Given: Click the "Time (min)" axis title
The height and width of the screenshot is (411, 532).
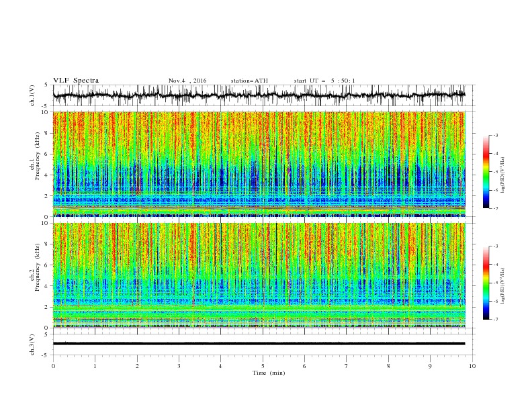Looking at the screenshot, I should coord(269,373).
